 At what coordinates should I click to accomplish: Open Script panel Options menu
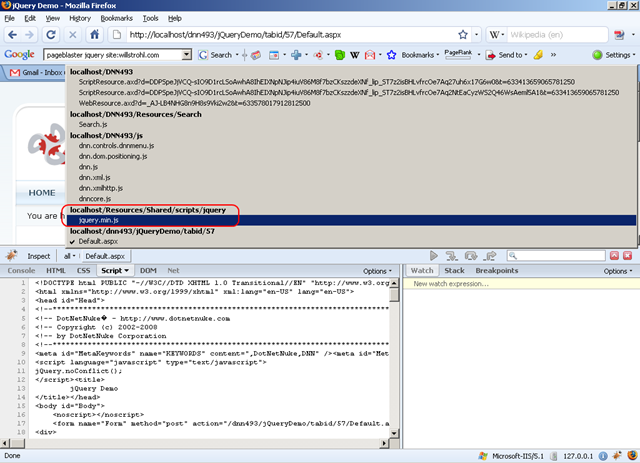pos(377,271)
